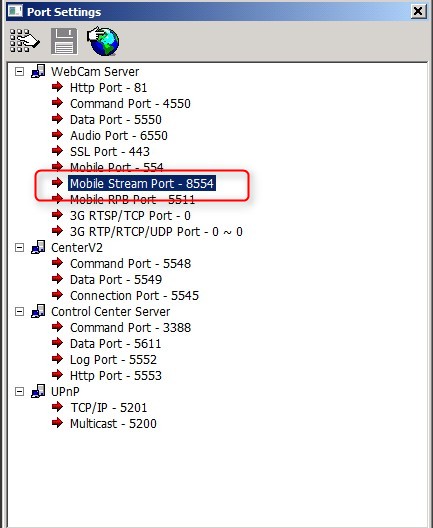
Task: Select Http Port - 5553 entry
Action: pos(116,376)
